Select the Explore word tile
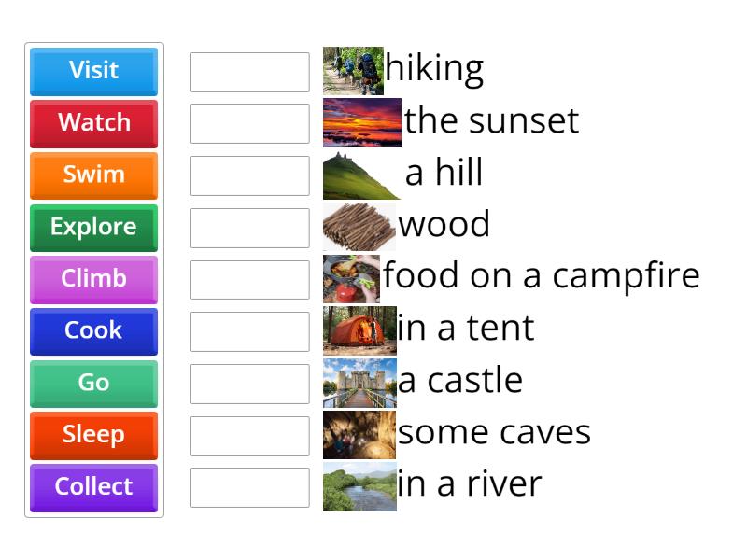This screenshot has height=560, width=747. 93,227
